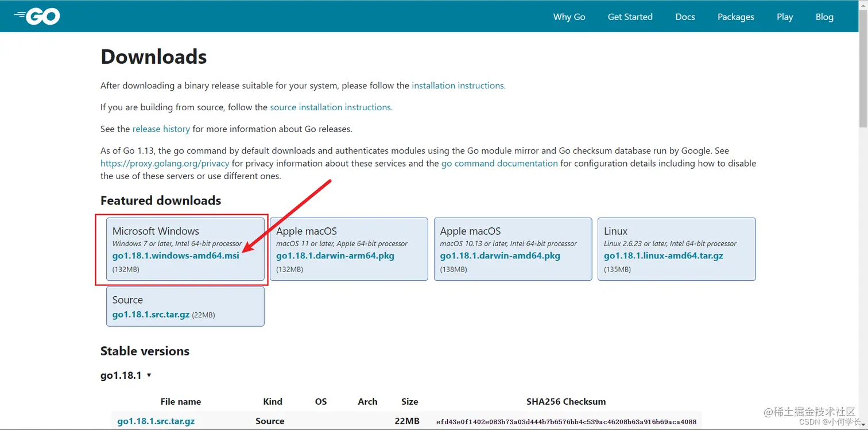Open the Get Started page

tap(630, 17)
